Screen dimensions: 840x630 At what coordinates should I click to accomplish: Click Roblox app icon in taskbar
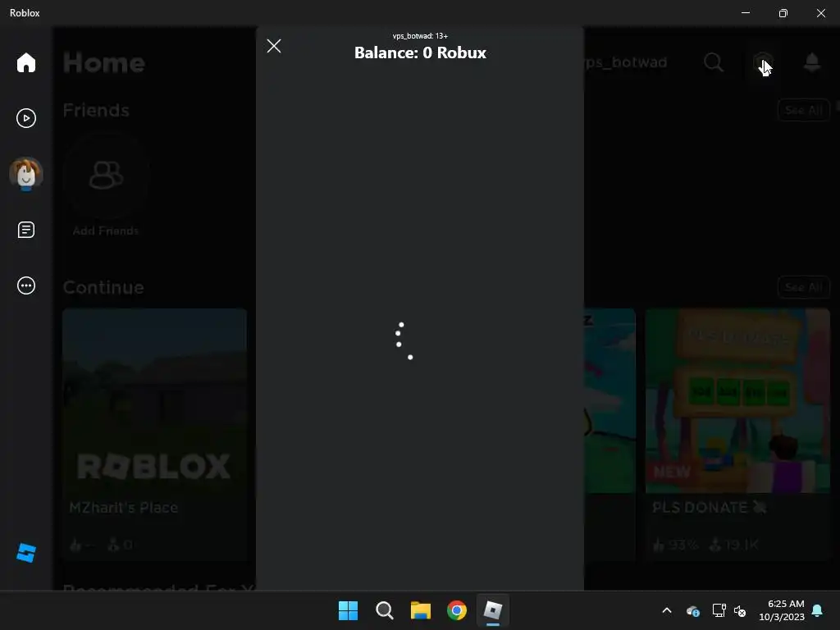493,610
